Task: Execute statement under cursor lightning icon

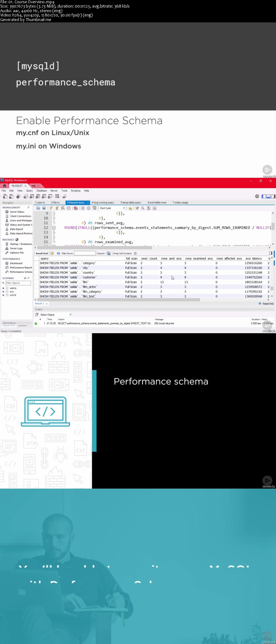Action: click(x=57, y=208)
